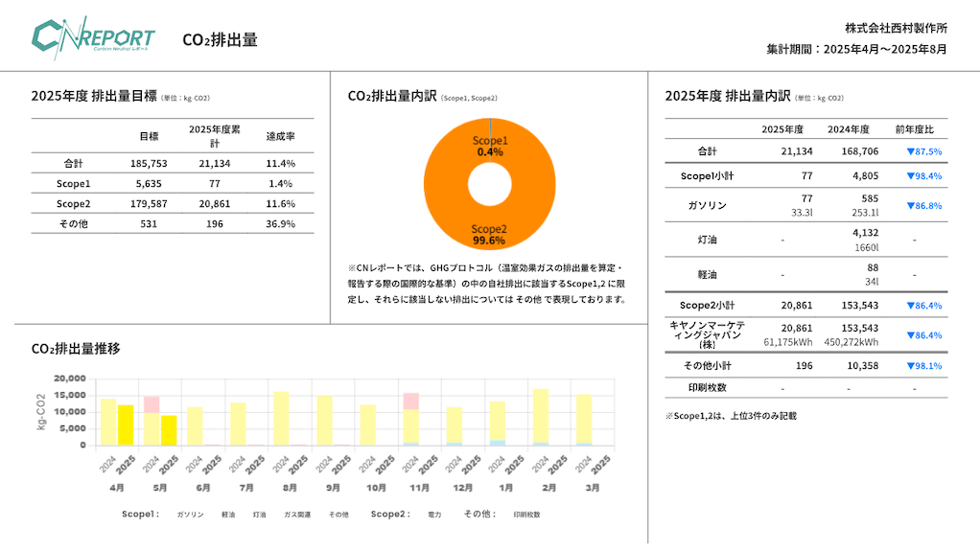Click the 2025 May bright yellow bar

pos(169,429)
